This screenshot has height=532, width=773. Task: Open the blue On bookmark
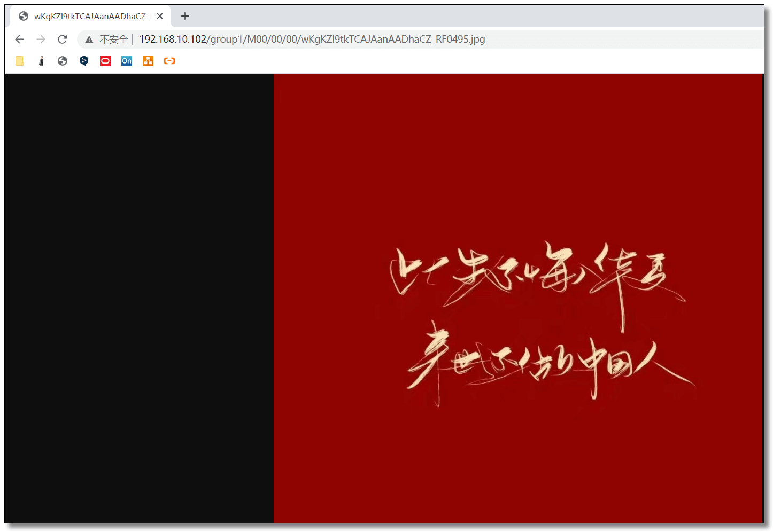(127, 61)
